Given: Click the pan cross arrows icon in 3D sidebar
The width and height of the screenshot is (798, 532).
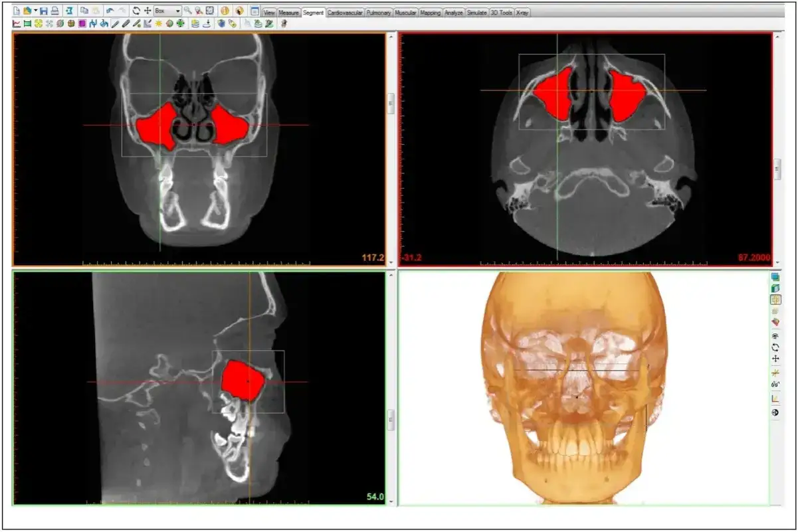Looking at the screenshot, I should pyautogui.click(x=775, y=359).
